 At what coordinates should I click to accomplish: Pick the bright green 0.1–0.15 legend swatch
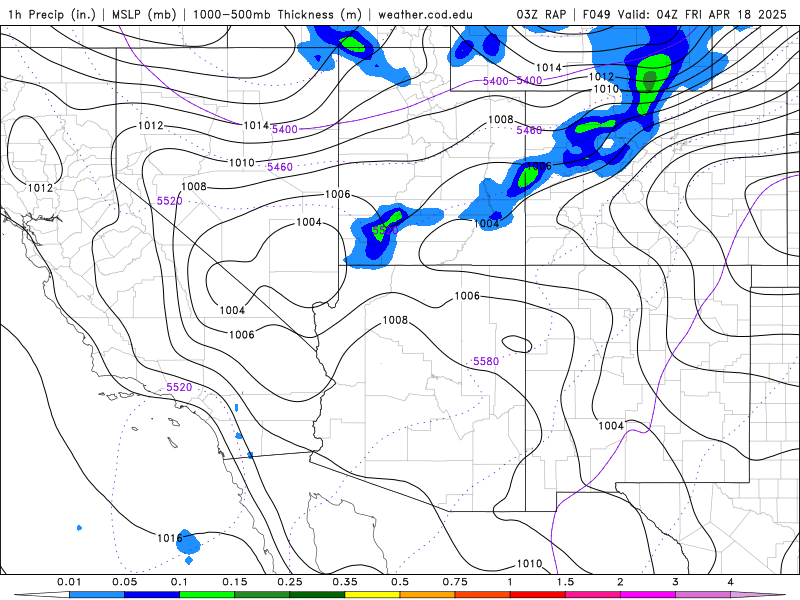click(207, 595)
